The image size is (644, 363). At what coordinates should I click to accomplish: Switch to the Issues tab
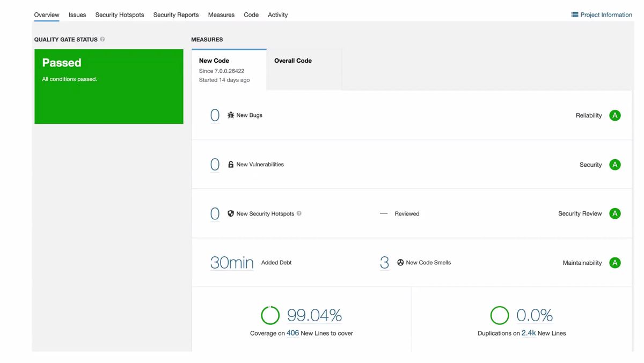pos(77,15)
